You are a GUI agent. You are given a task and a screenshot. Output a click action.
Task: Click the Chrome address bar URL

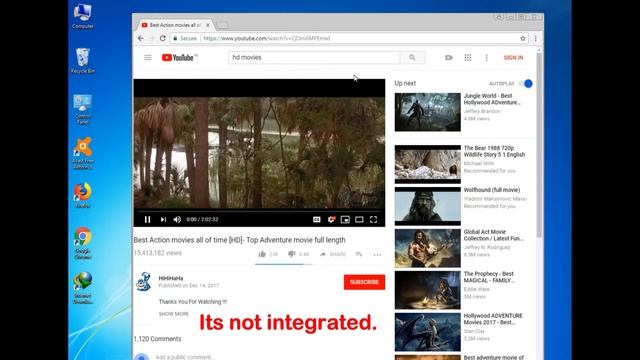click(267, 38)
